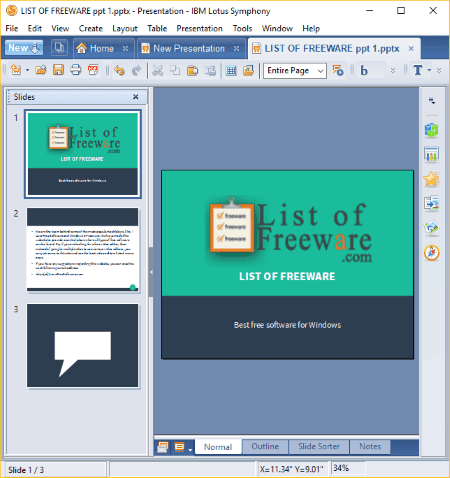Screen dimensions: 450x478
Task: Undo the last action
Action: pyautogui.click(x=119, y=70)
